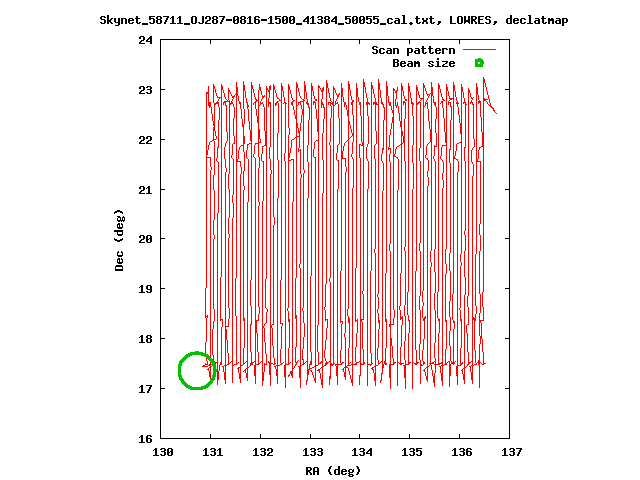Click the red Scan pattern legend line
The image size is (640, 480).
[x=479, y=50]
